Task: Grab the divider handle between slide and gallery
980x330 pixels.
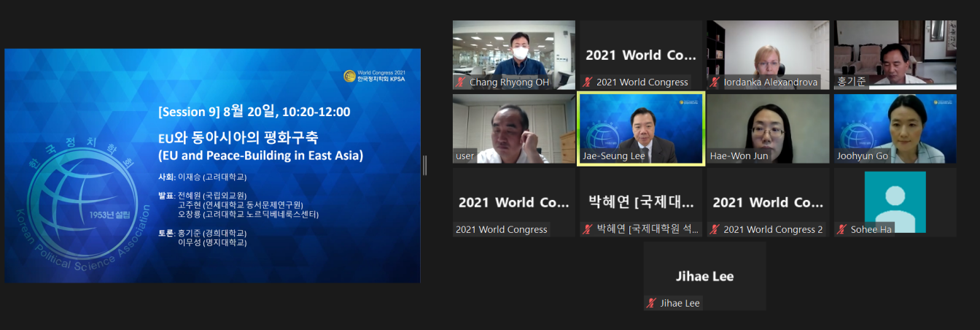Action: tap(425, 165)
